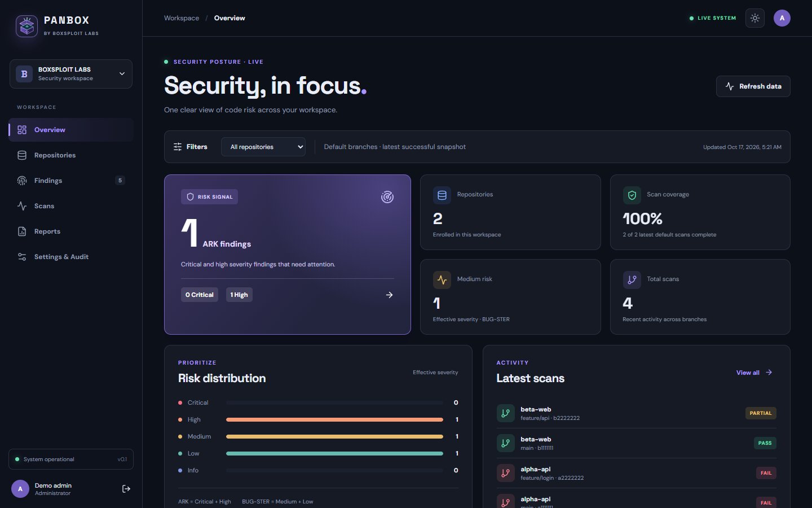Click the 100% scan coverage value
Screen dimensions: 812x508
point(642,218)
